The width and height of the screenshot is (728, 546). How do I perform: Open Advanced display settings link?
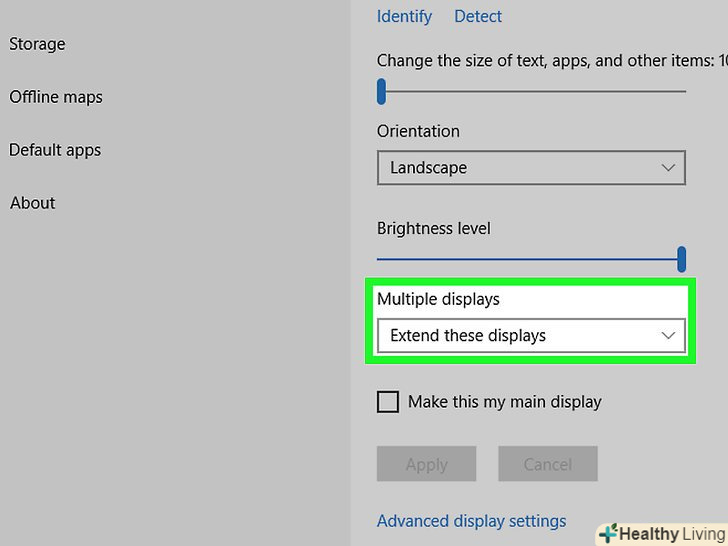tap(471, 521)
